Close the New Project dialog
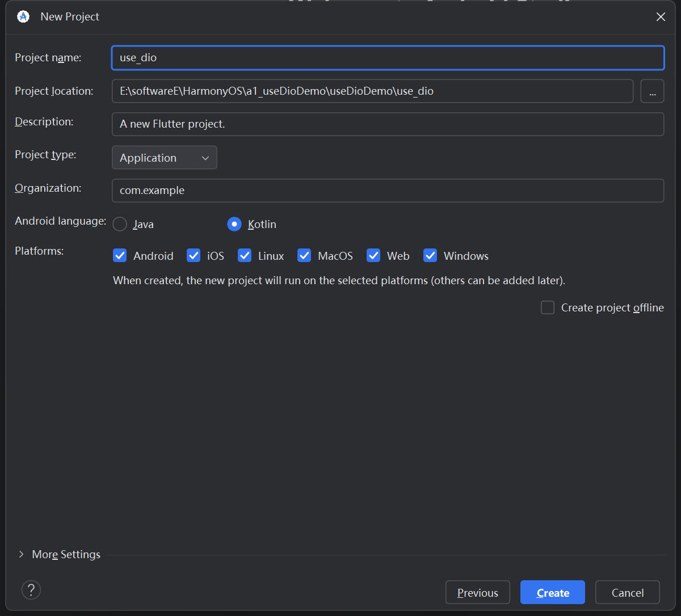This screenshot has height=616, width=681. tap(661, 17)
